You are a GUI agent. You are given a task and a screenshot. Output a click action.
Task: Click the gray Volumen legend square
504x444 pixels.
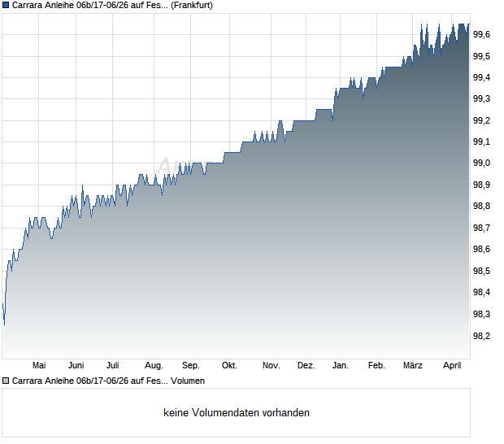pyautogui.click(x=6, y=381)
